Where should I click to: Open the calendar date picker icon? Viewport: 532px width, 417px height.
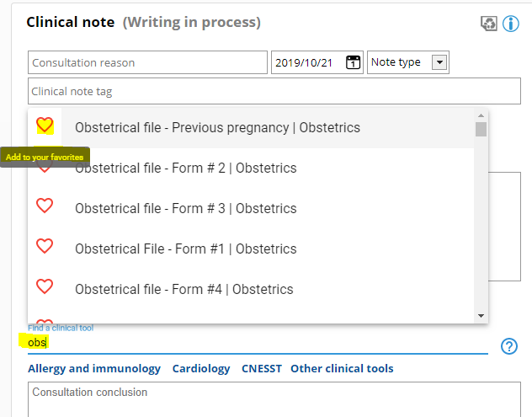click(x=354, y=62)
